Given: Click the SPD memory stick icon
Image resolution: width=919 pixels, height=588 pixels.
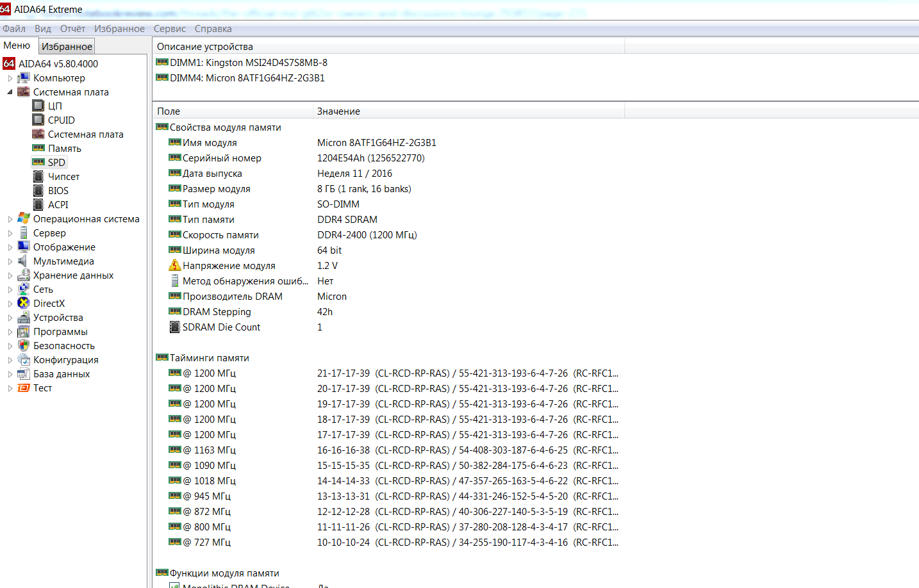Looking at the screenshot, I should click(38, 162).
